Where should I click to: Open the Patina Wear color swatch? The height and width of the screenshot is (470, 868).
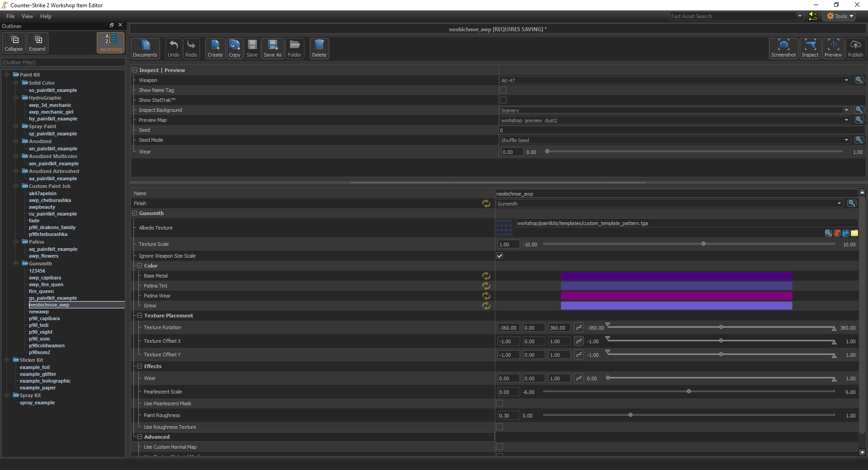[x=676, y=296]
